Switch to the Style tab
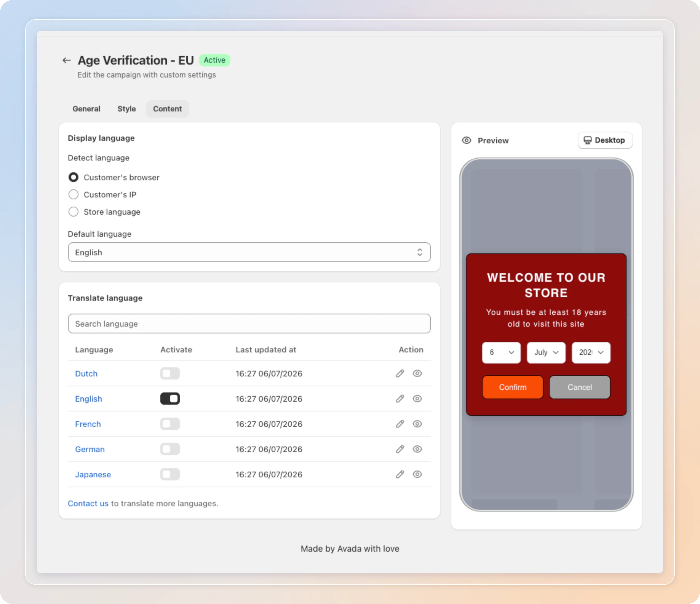The width and height of the screenshot is (700, 604). point(127,109)
